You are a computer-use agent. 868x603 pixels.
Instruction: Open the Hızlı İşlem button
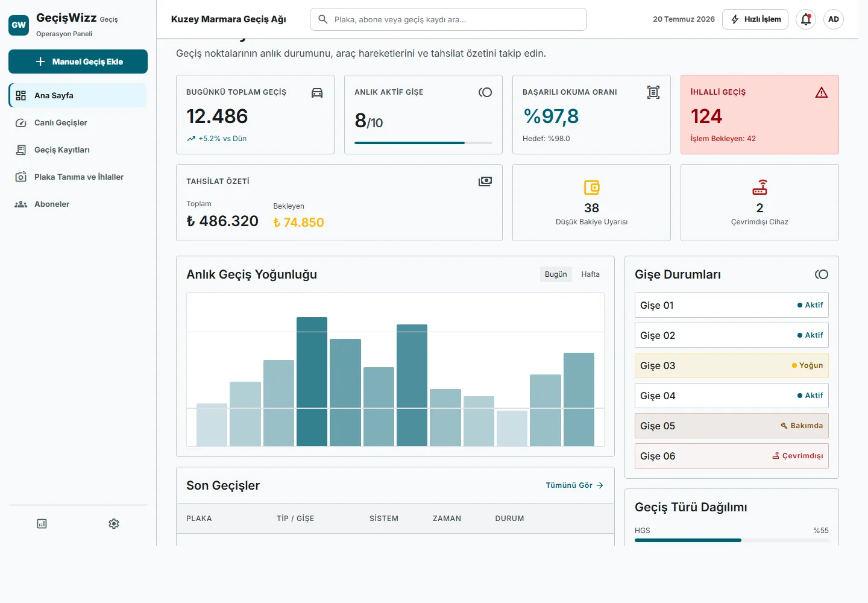coord(756,19)
